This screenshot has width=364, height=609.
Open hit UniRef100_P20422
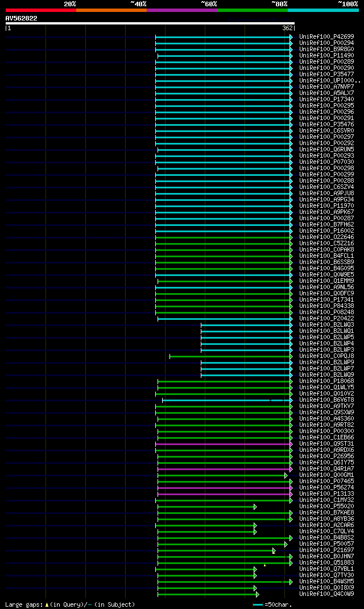pos(326,319)
